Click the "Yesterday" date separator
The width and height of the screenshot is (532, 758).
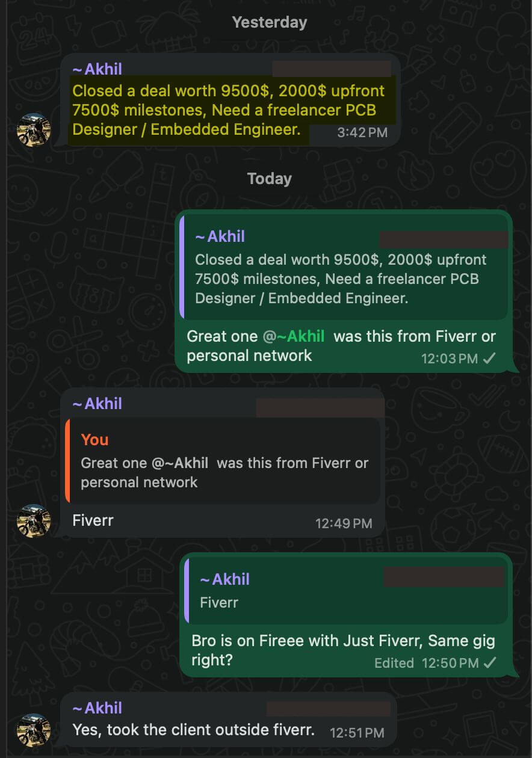click(270, 22)
